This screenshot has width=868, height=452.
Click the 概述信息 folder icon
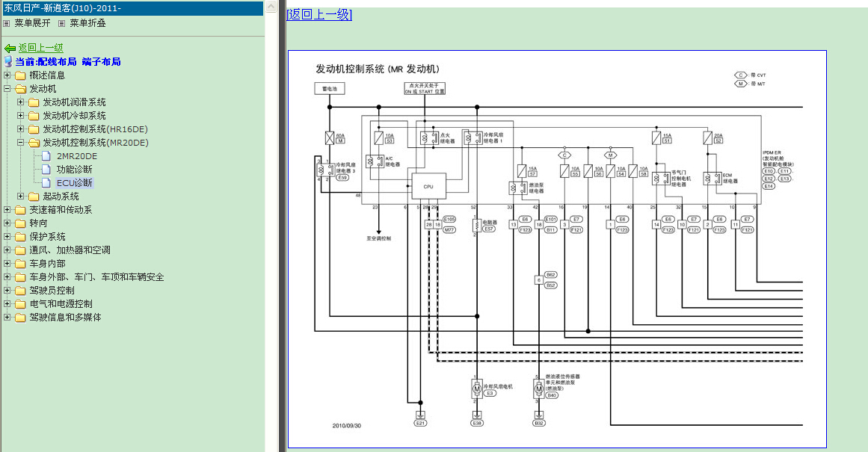tap(20, 75)
